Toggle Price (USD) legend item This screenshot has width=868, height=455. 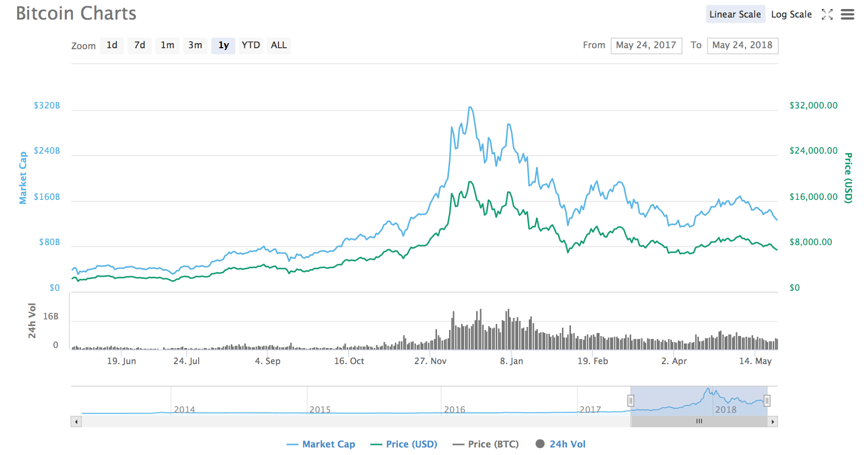pyautogui.click(x=404, y=444)
